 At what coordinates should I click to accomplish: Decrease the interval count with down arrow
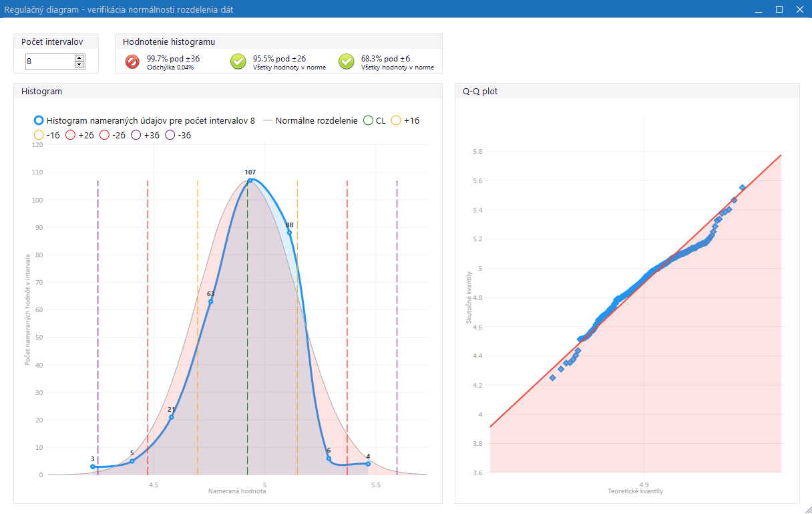[79, 65]
